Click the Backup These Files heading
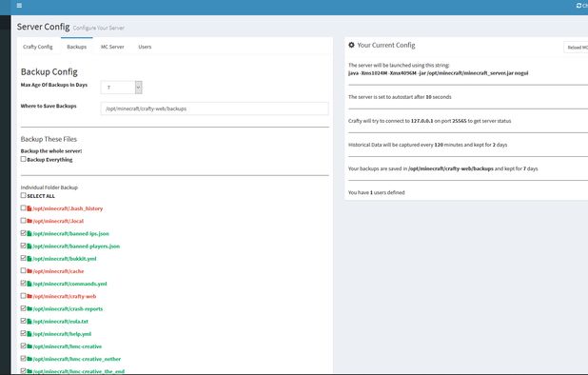Viewport: 588px width, 375px height. point(49,139)
